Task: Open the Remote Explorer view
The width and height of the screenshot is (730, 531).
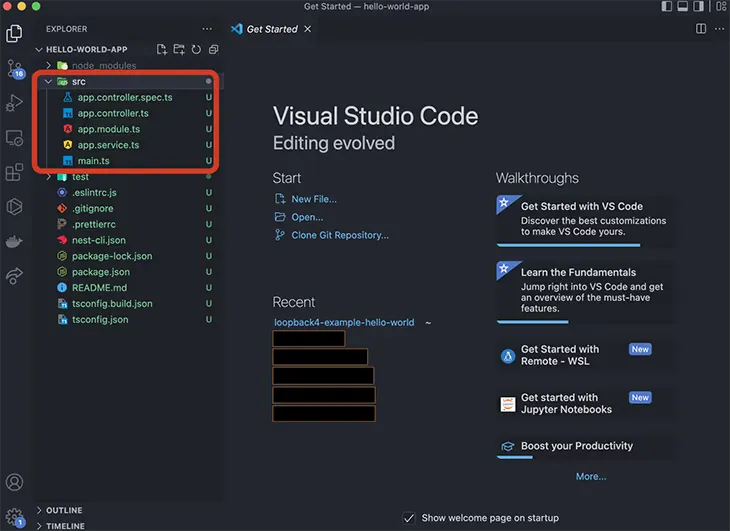Action: pos(14,138)
